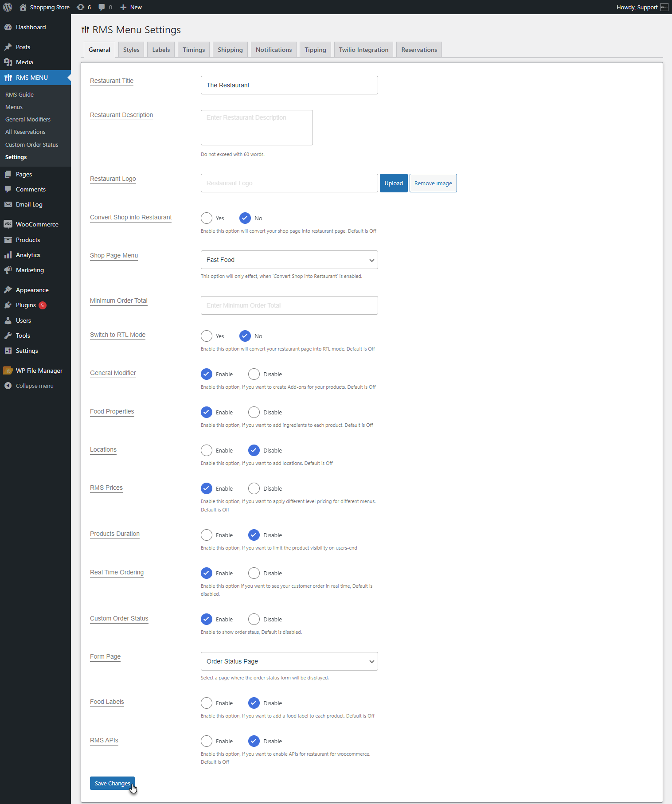The height and width of the screenshot is (804, 672).
Task: Open the Form Page dropdown
Action: point(289,661)
